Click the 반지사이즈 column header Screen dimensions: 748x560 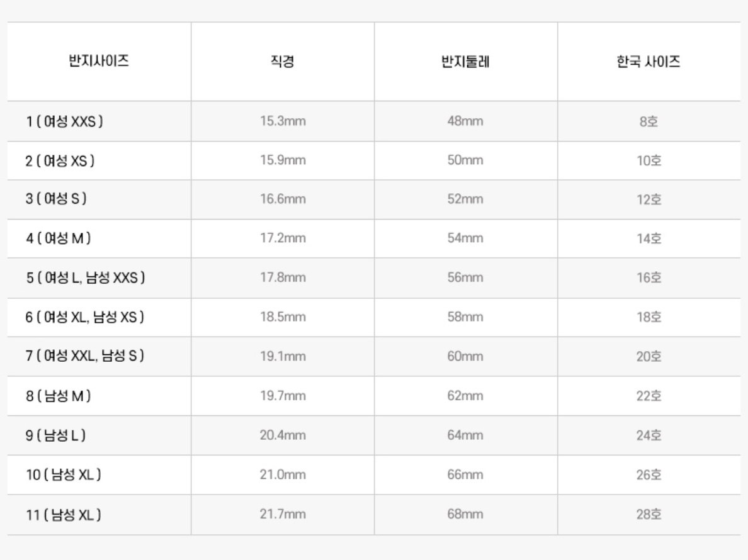pos(99,61)
